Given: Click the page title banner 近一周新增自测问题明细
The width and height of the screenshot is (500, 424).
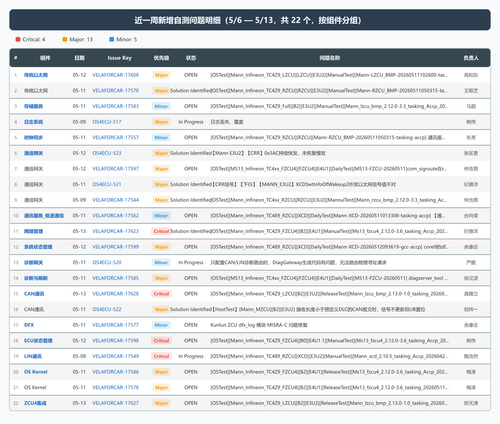Looking at the screenshot, I should point(250,20).
